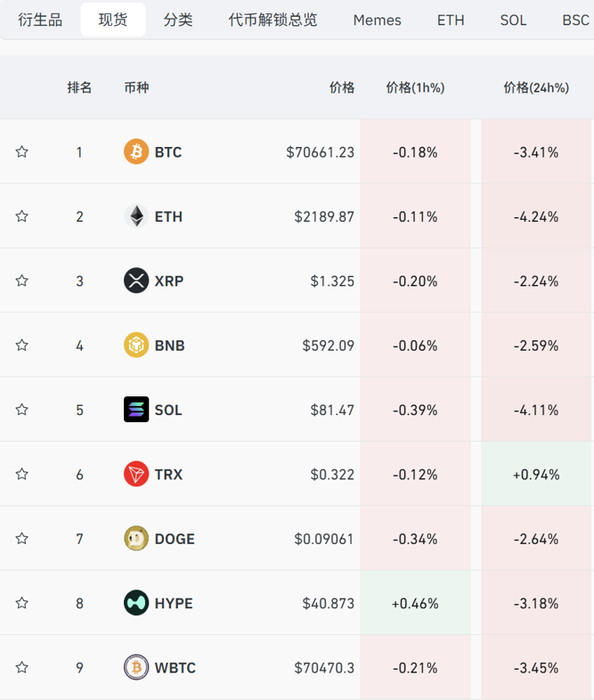Toggle the favorite star for SOL
This screenshot has height=700, width=594.
[x=22, y=410]
